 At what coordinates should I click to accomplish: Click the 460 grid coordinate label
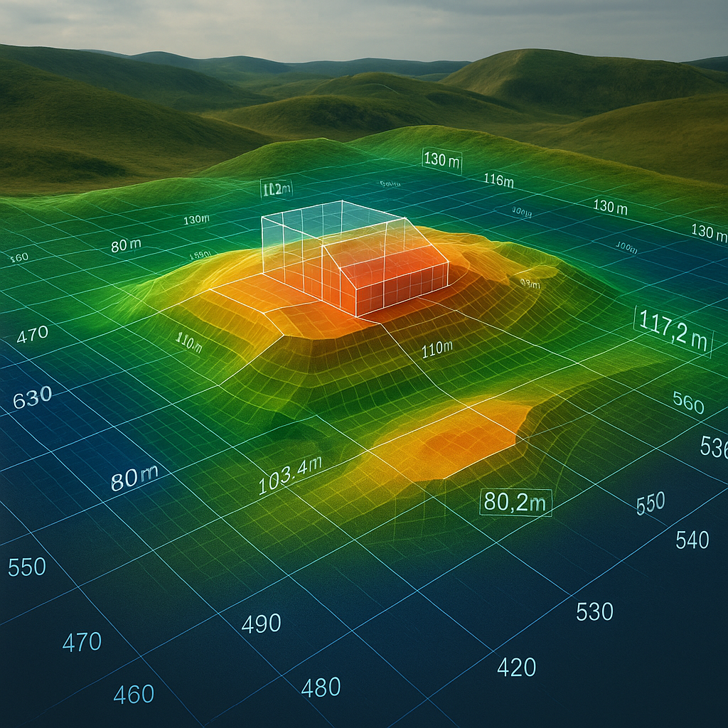pyautogui.click(x=134, y=694)
